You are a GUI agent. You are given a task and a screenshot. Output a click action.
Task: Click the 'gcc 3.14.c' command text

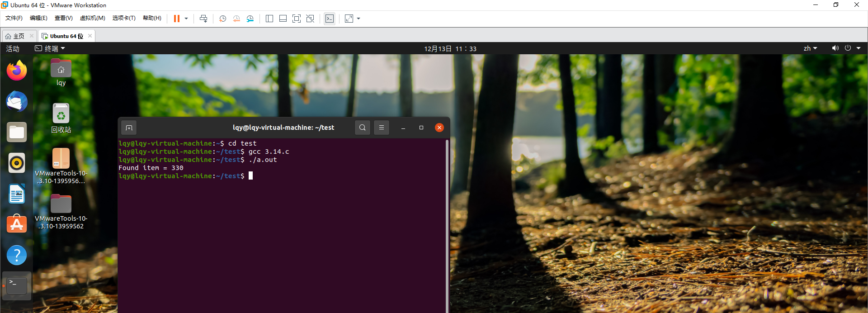269,152
